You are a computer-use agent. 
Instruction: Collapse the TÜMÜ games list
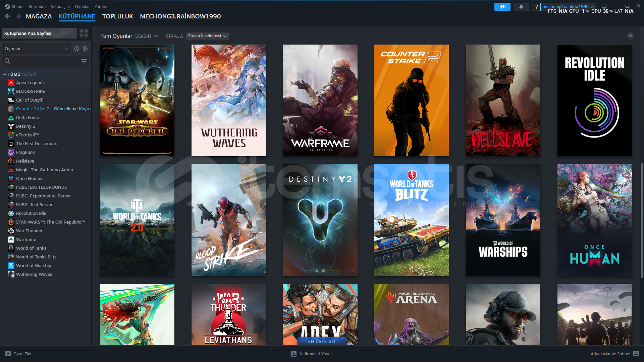(4, 74)
